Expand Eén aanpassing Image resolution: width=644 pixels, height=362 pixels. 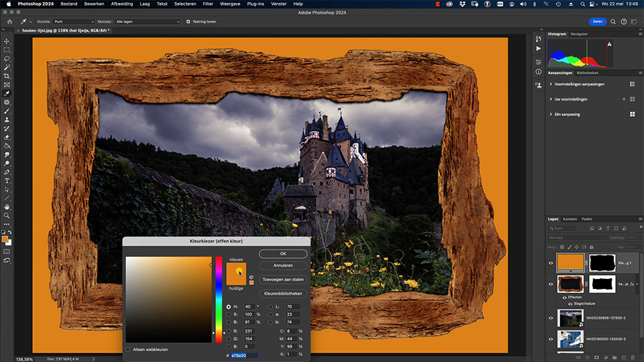[551, 115]
